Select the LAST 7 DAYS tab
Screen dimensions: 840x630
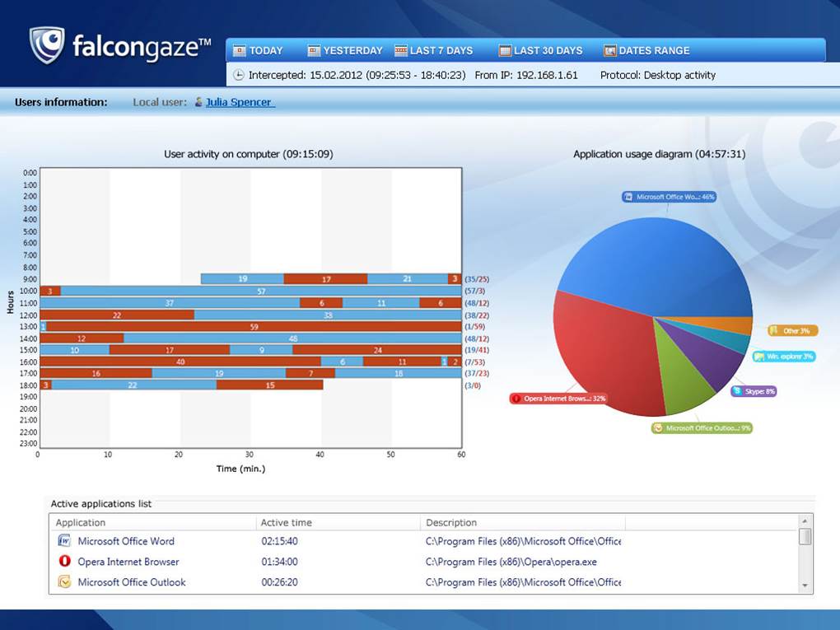tap(434, 51)
